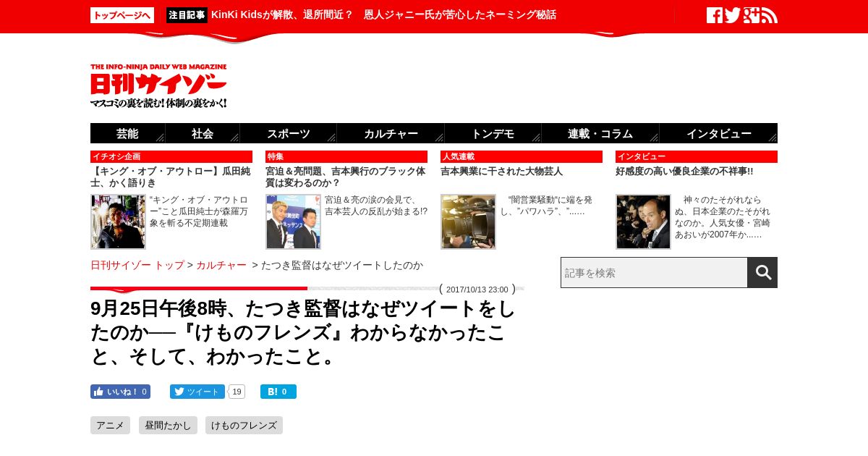Viewport: 868px width, 456px height.
Task: Open the 好感度の高い優良企業の不祥事 article
Action: point(684,172)
